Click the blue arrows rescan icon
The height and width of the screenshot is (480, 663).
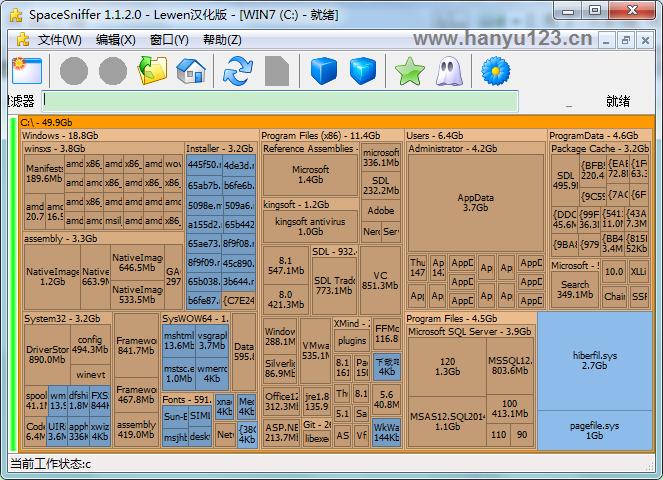pos(238,71)
